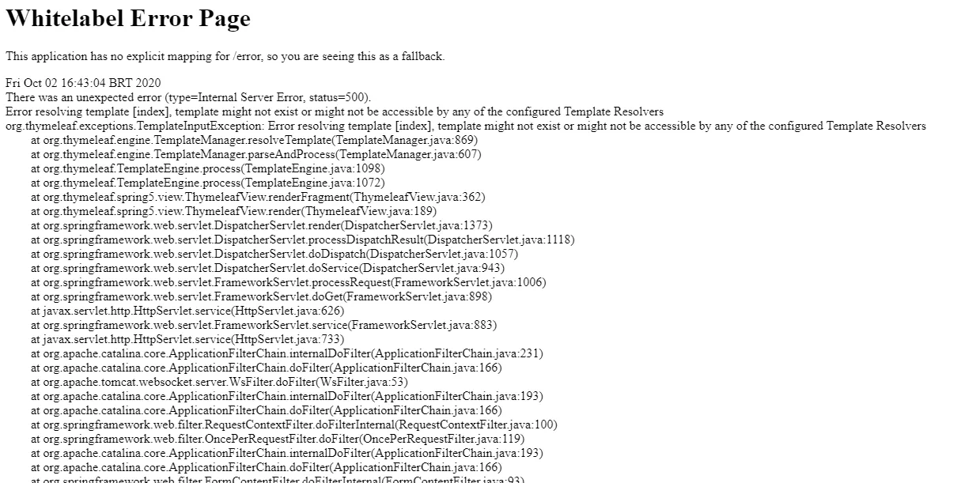The height and width of the screenshot is (483, 980).
Task: Click the Whitelabel Error Page heading
Action: pyautogui.click(x=128, y=19)
